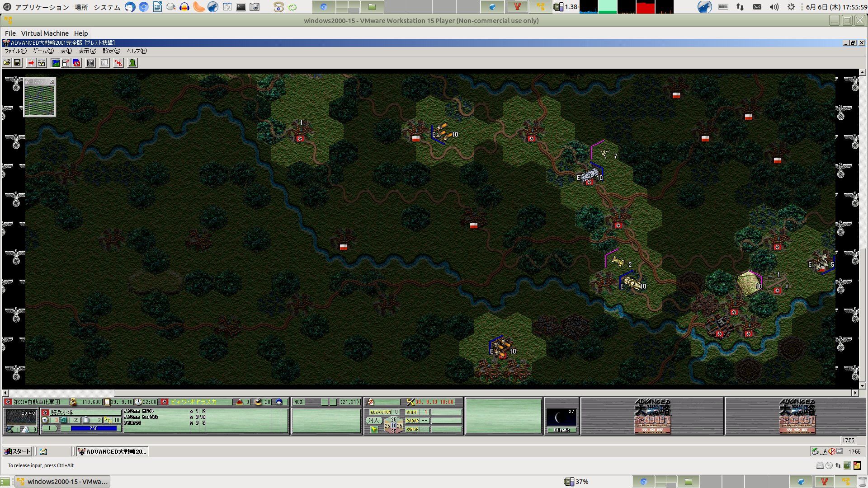The width and height of the screenshot is (868, 488).
Task: Click the vertical map scrollbar up arrow
Action: [862, 72]
